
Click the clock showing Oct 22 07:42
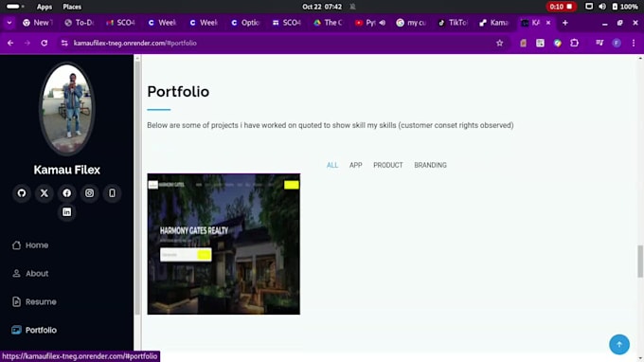pos(322,7)
